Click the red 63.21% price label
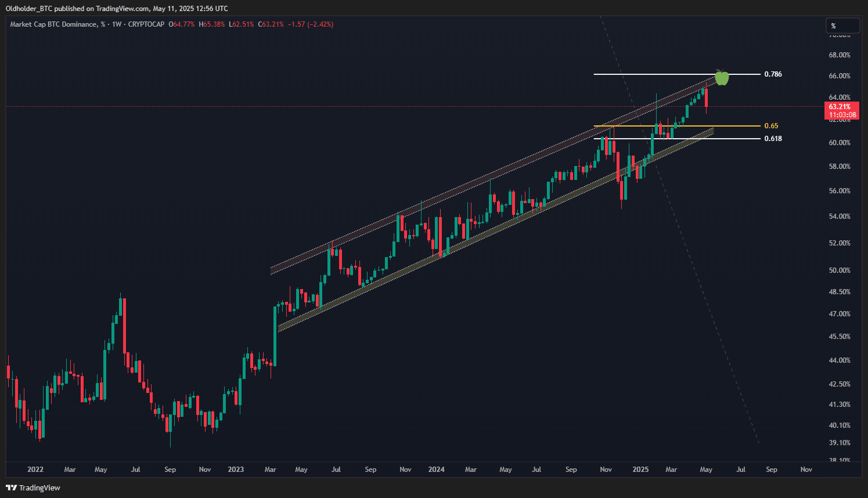868x498 pixels. (841, 106)
